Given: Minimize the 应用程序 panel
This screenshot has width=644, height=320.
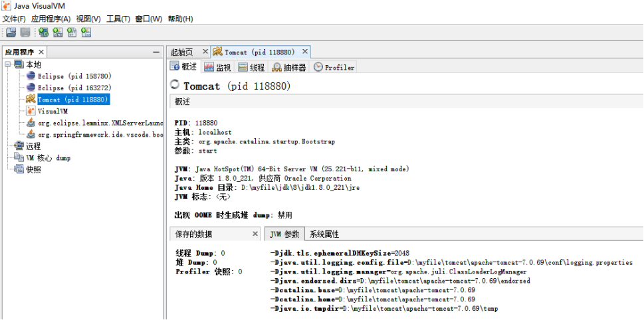Looking at the screenshot, I should (156, 52).
